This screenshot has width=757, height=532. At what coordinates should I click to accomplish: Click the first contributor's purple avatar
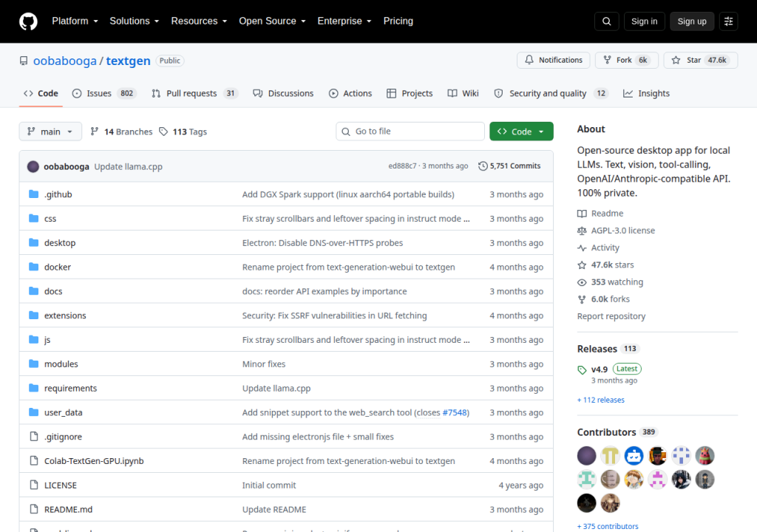(586, 456)
